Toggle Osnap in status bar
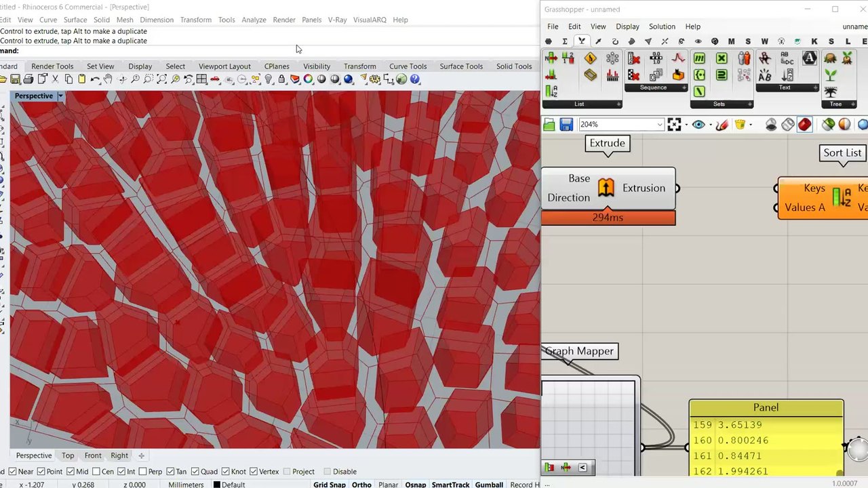This screenshot has height=488, width=868. click(416, 485)
